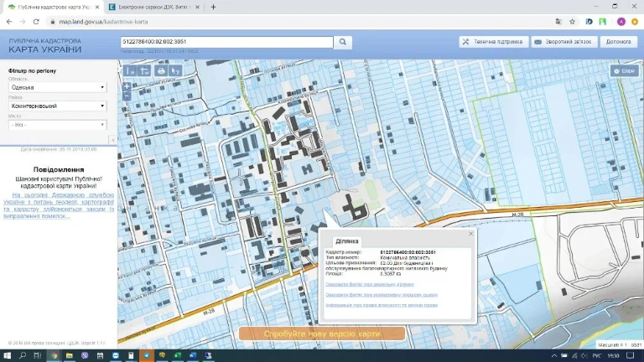Open Telegram from the taskbar

point(147,355)
